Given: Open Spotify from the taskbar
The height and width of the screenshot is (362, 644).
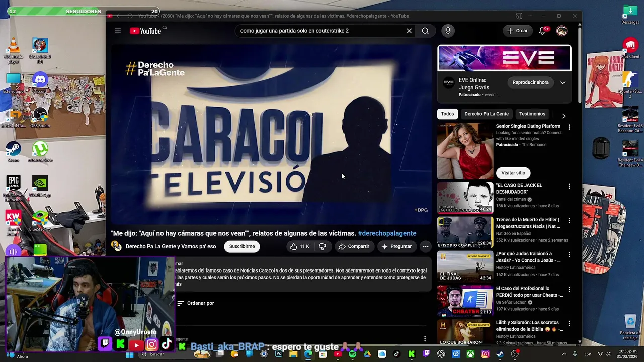Looking at the screenshot, I should (352, 354).
